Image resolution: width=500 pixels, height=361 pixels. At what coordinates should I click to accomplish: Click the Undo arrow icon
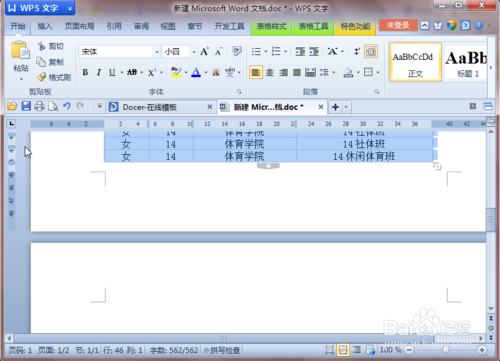pyautogui.click(x=67, y=106)
